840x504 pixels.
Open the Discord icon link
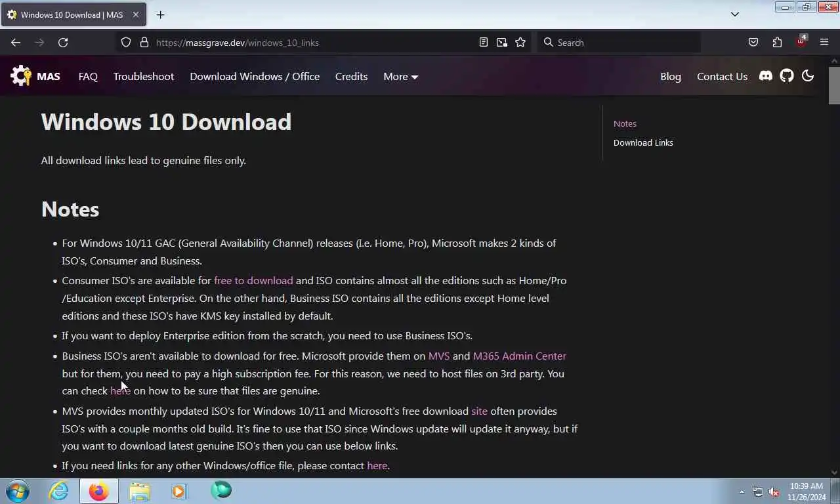point(766,76)
